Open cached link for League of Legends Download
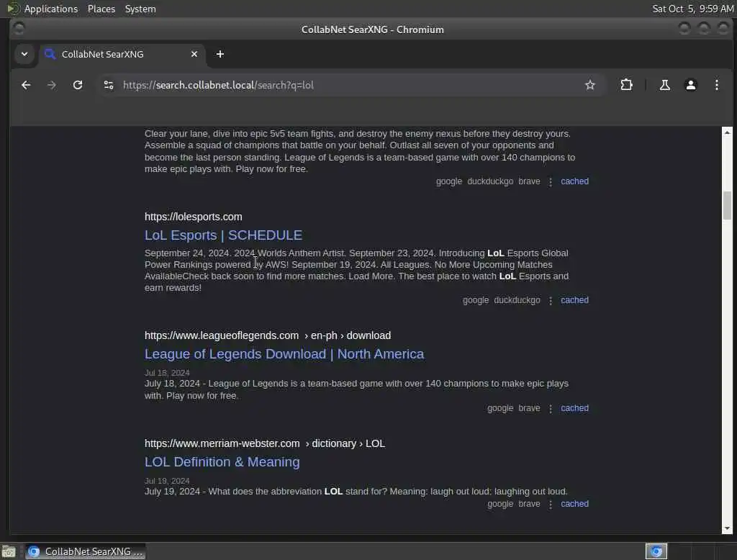737x560 pixels. tap(574, 408)
